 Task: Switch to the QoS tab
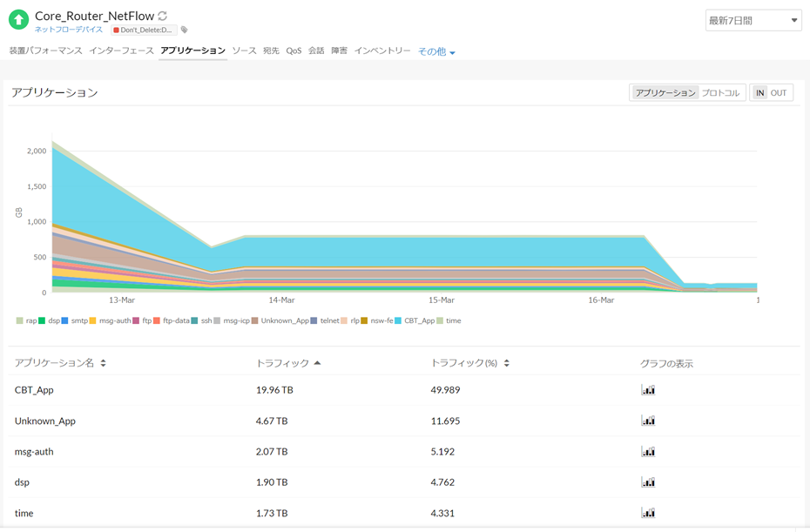(294, 51)
